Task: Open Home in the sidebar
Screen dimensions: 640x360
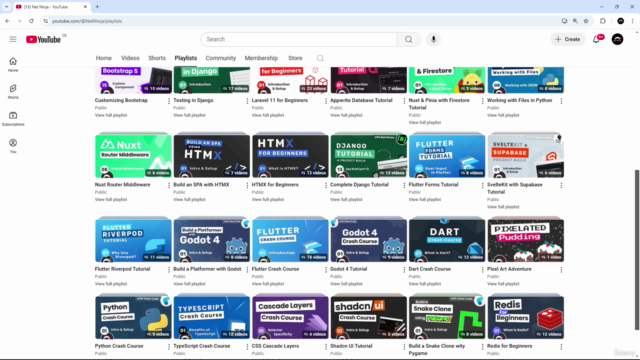Action: coord(13,64)
